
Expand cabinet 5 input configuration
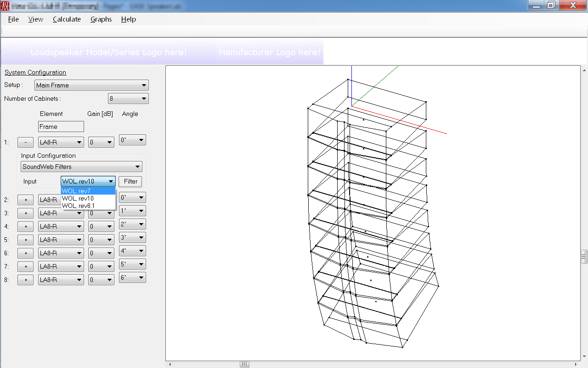(25, 240)
